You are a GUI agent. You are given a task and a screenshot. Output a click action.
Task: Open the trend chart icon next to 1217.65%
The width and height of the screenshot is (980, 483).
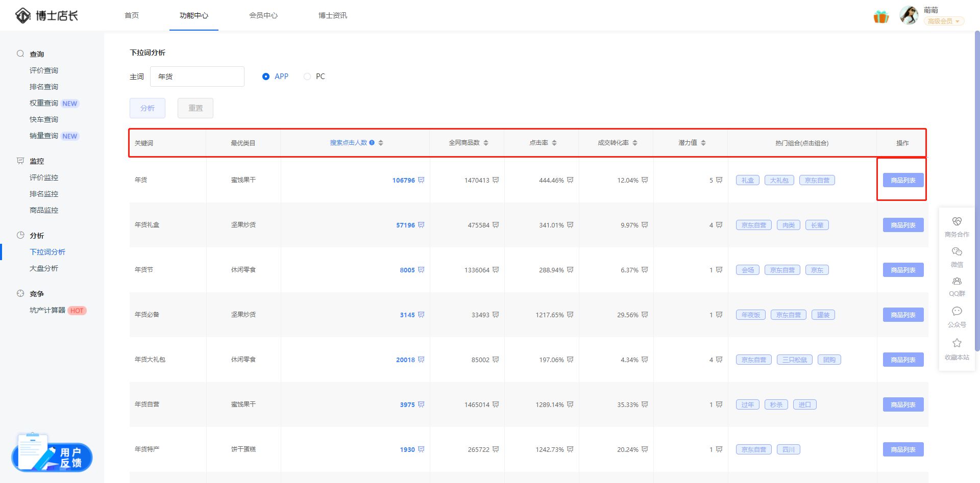[570, 315]
